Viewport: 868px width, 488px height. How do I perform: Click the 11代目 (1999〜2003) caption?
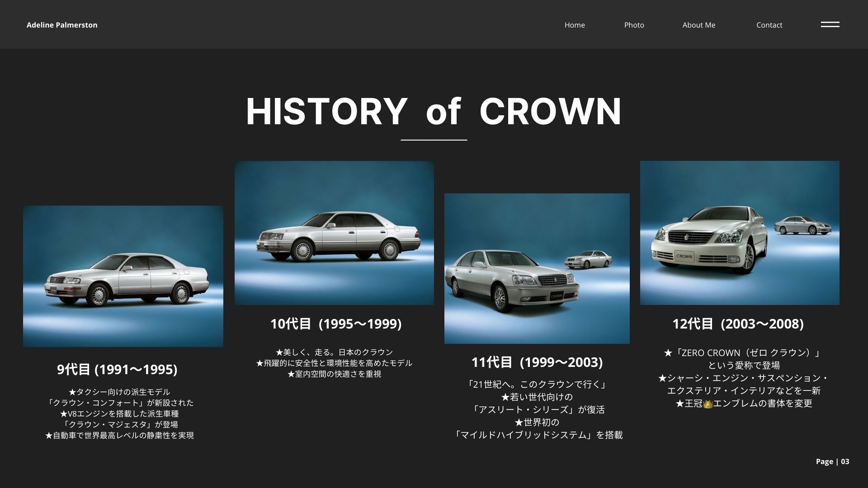tap(537, 362)
